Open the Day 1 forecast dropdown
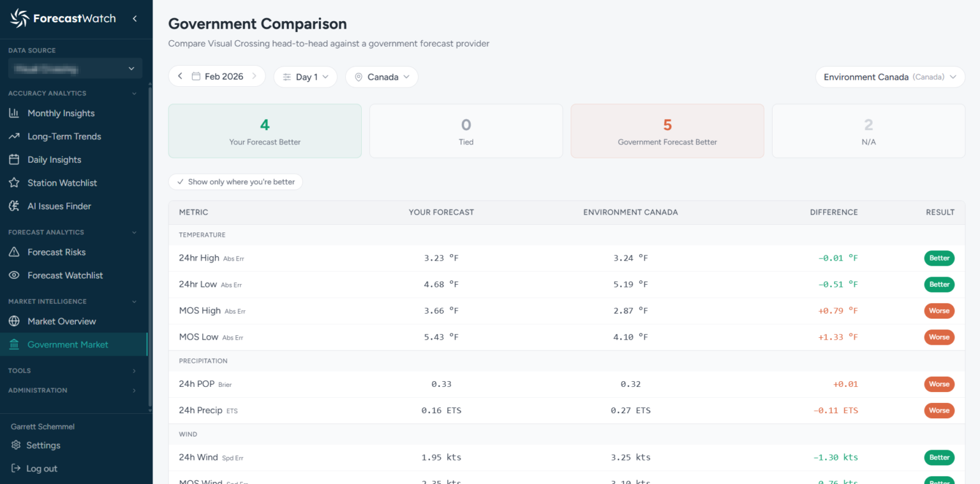This screenshot has height=484, width=980. (306, 77)
